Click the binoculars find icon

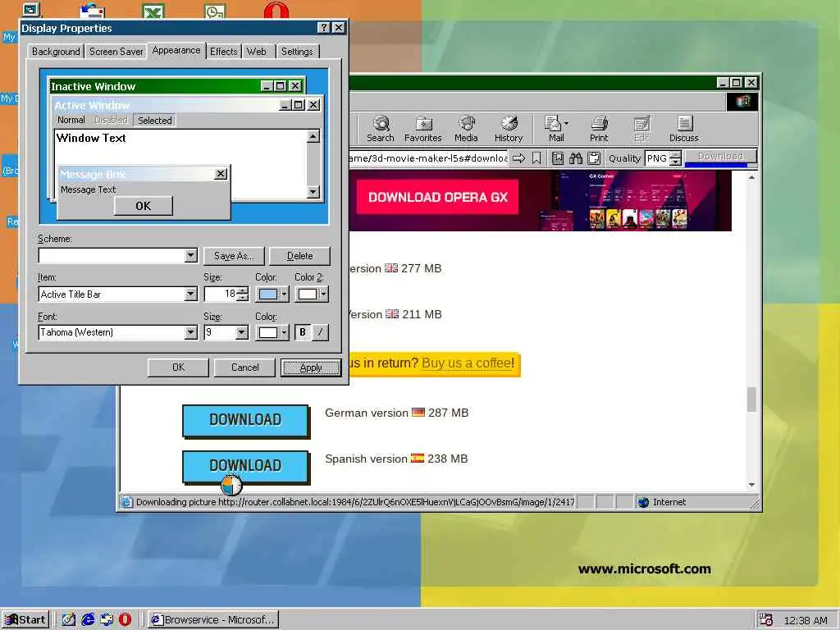coord(575,158)
